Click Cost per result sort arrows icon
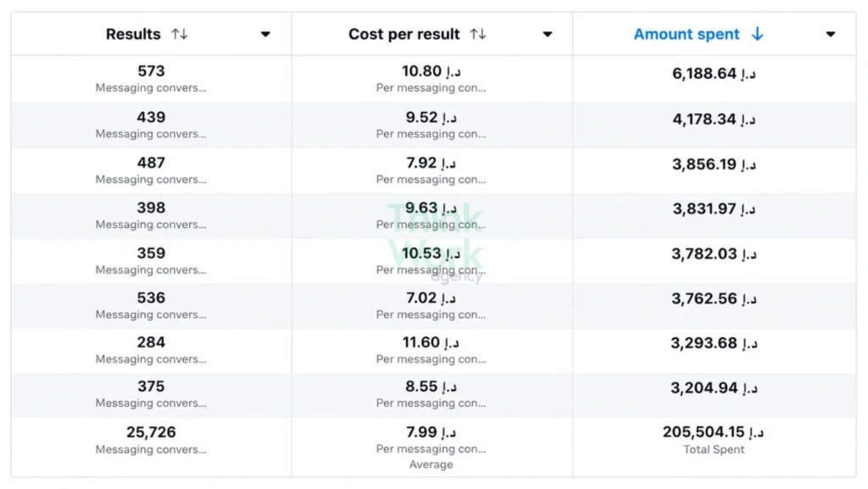 478,34
